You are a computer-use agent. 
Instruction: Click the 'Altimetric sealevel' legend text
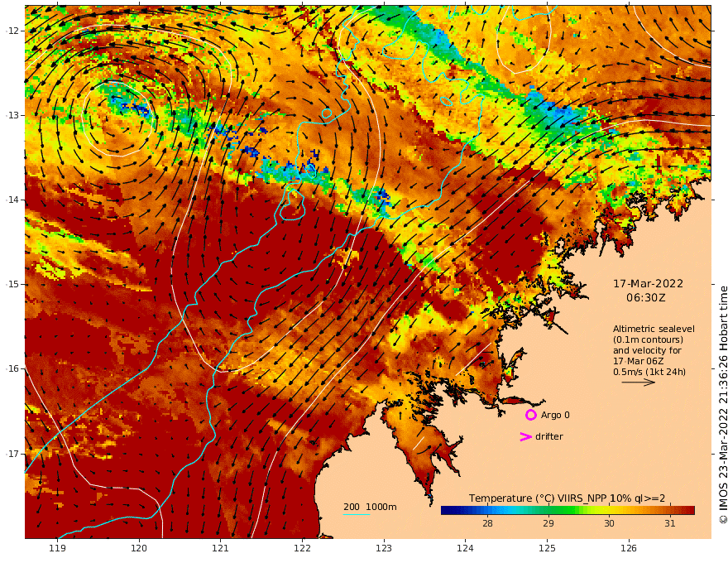pos(654,329)
